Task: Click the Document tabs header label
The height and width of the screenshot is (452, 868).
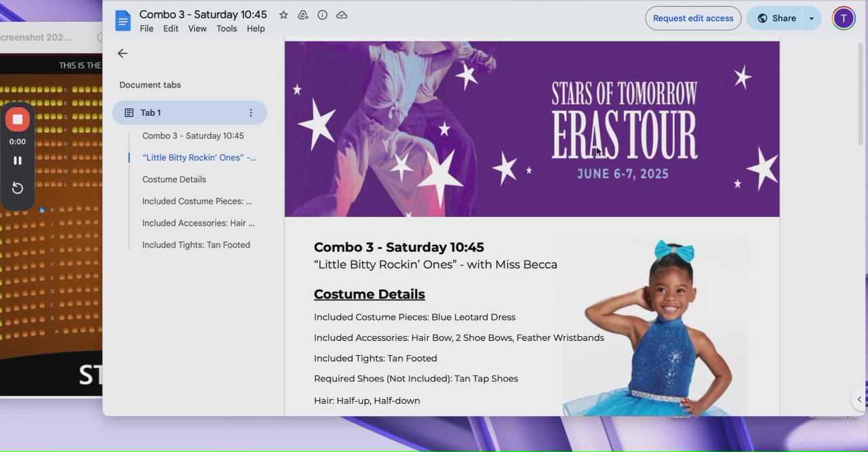Action: pos(150,85)
